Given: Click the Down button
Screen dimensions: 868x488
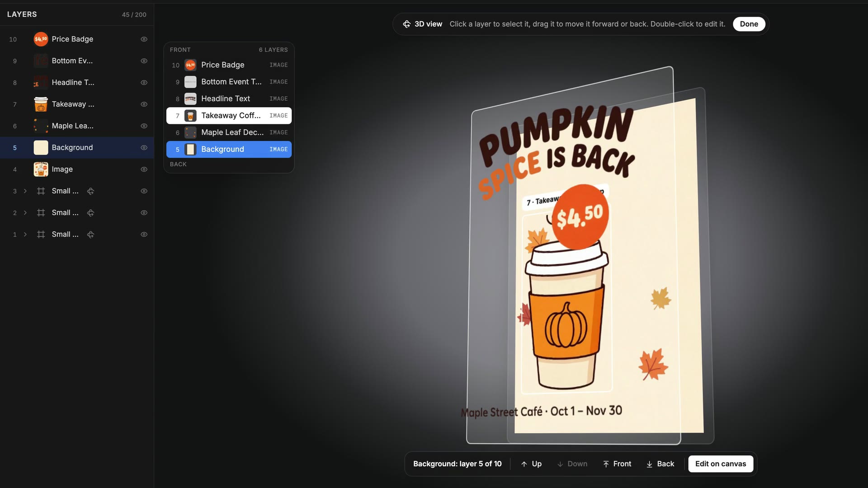Looking at the screenshot, I should 572,464.
